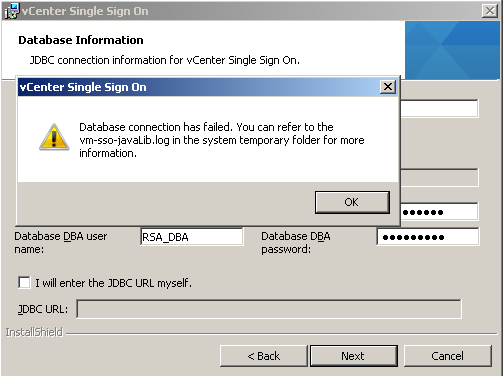
Task: Click the warning triangle icon
Action: [54, 137]
